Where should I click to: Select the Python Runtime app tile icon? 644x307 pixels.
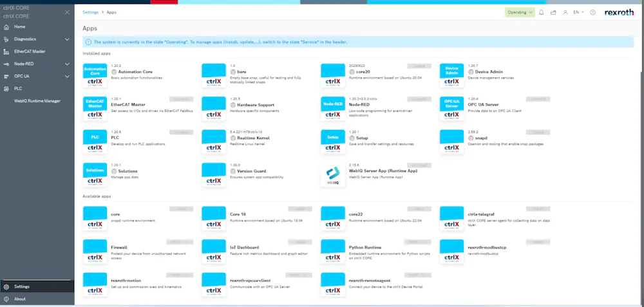(333, 251)
